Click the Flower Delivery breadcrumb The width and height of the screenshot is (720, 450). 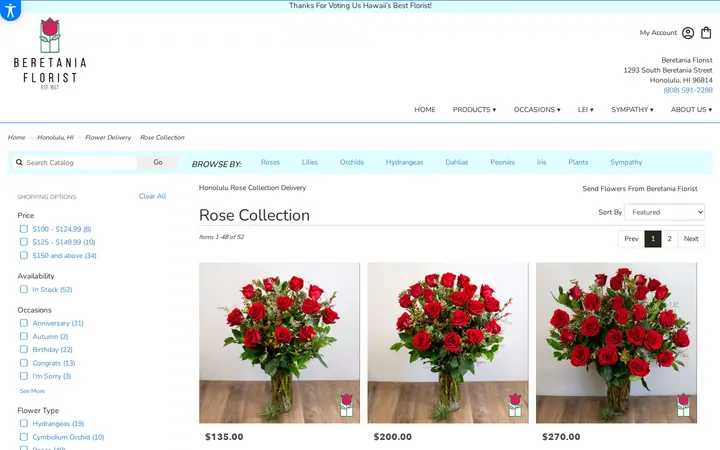tap(108, 137)
